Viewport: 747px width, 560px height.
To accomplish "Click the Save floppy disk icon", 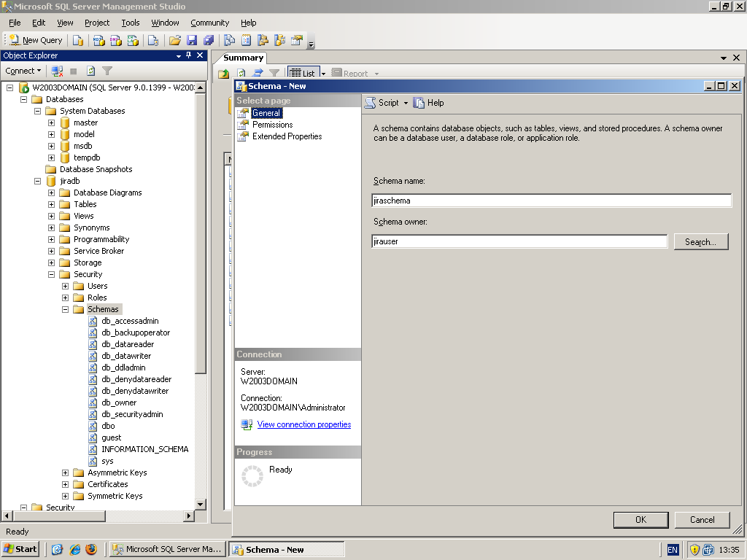I will 192,41.
